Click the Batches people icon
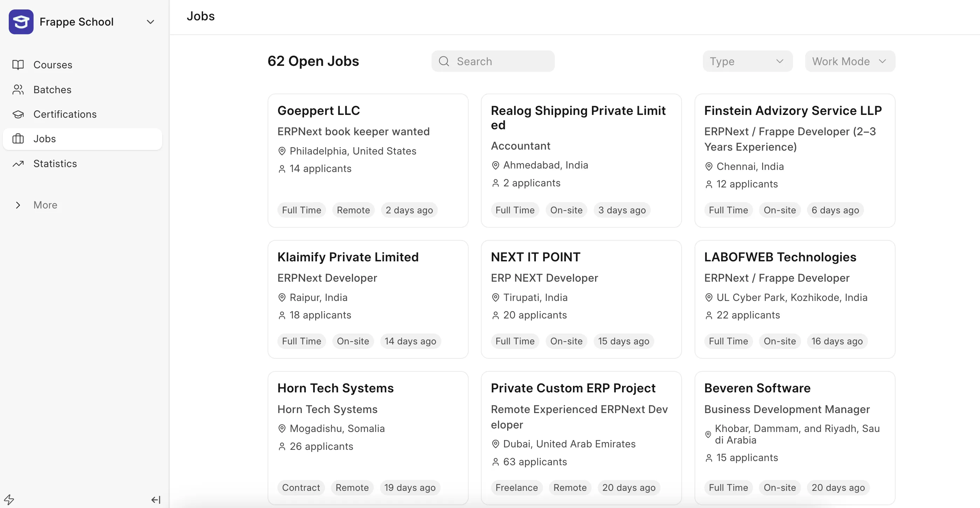Image resolution: width=980 pixels, height=508 pixels. tap(18, 89)
